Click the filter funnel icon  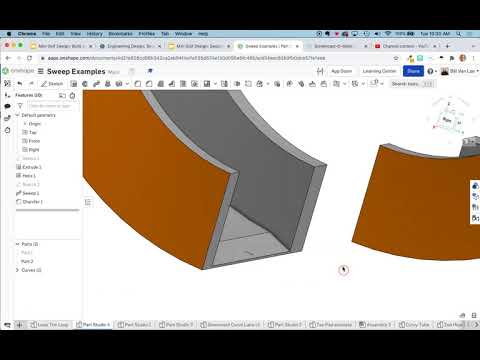[x=20, y=106]
